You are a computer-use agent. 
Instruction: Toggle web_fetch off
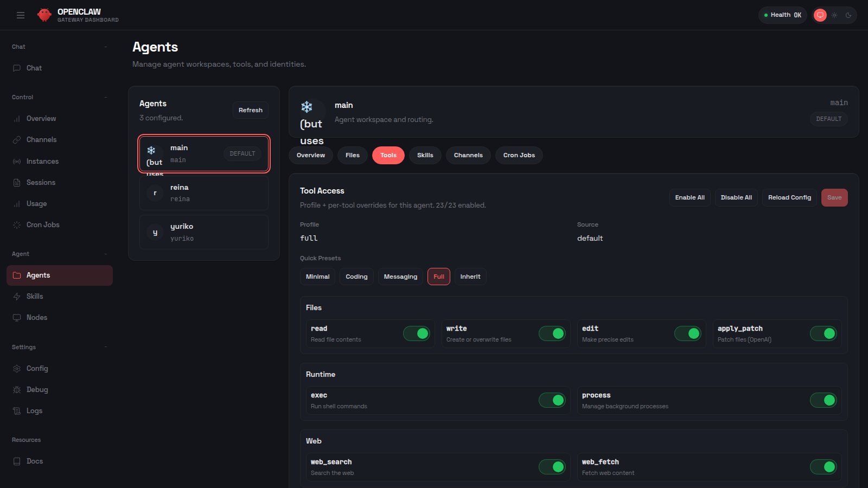824,466
